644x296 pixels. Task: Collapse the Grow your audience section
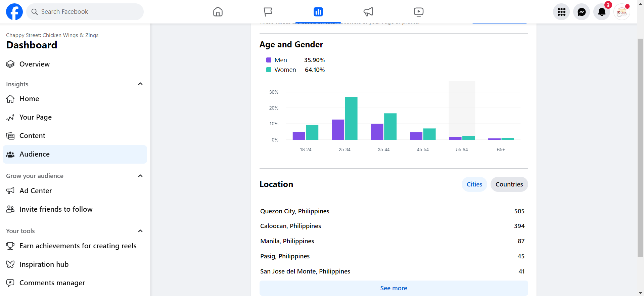click(x=140, y=176)
